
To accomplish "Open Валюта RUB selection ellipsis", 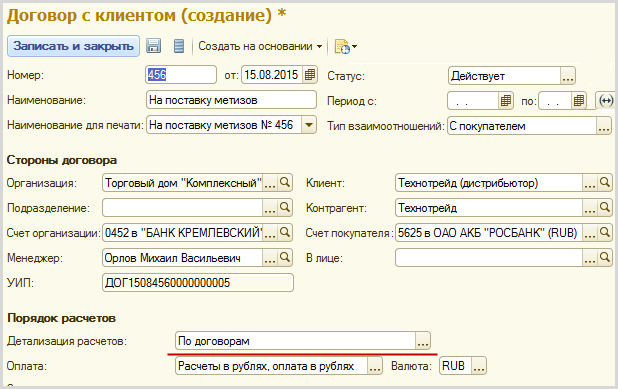I will coord(479,366).
